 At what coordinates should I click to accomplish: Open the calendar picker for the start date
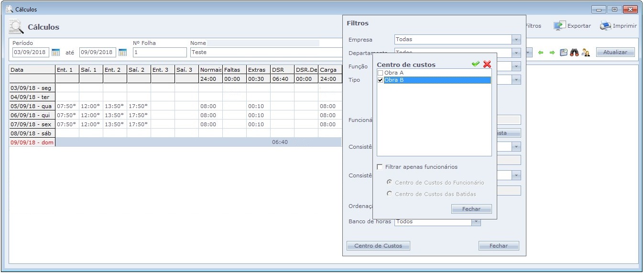click(55, 53)
